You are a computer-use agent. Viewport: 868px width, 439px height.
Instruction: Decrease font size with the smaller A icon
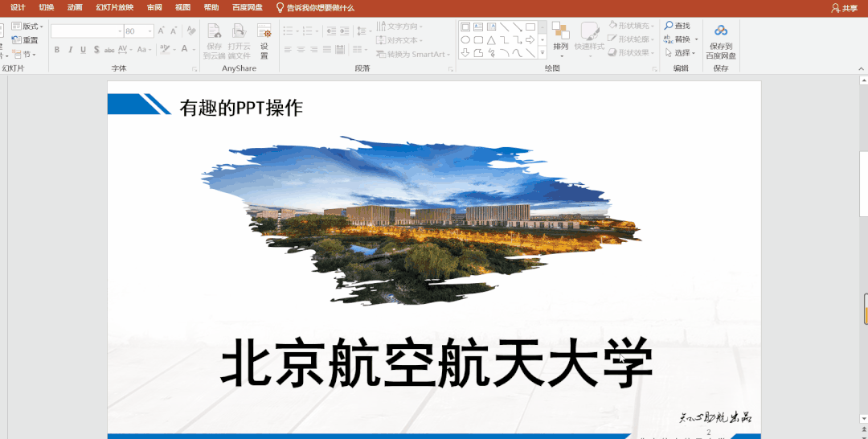(174, 31)
